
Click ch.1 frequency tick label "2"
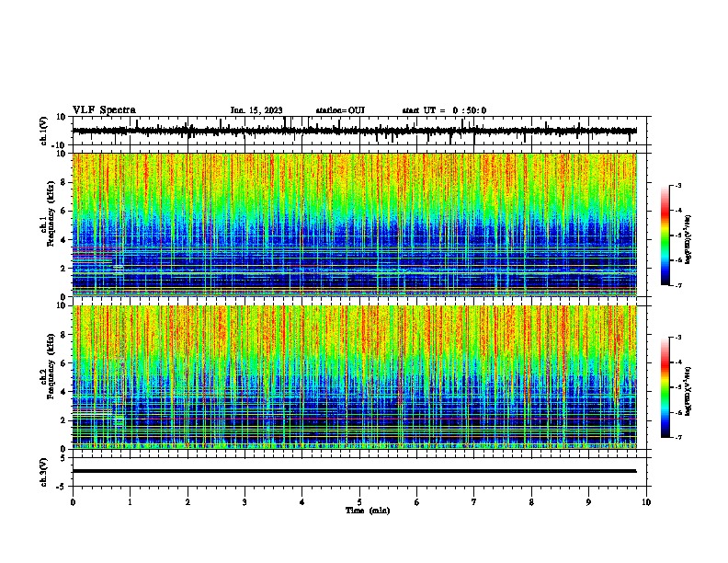(x=63, y=269)
